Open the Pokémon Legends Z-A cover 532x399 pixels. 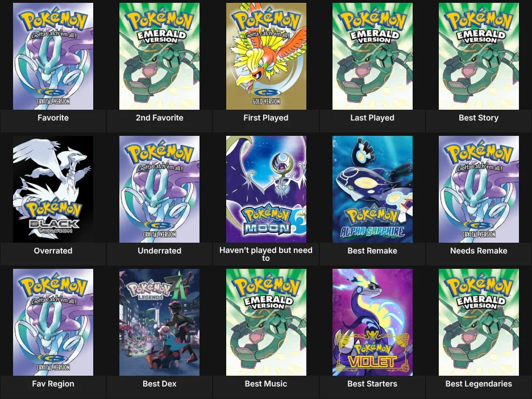pos(160,322)
